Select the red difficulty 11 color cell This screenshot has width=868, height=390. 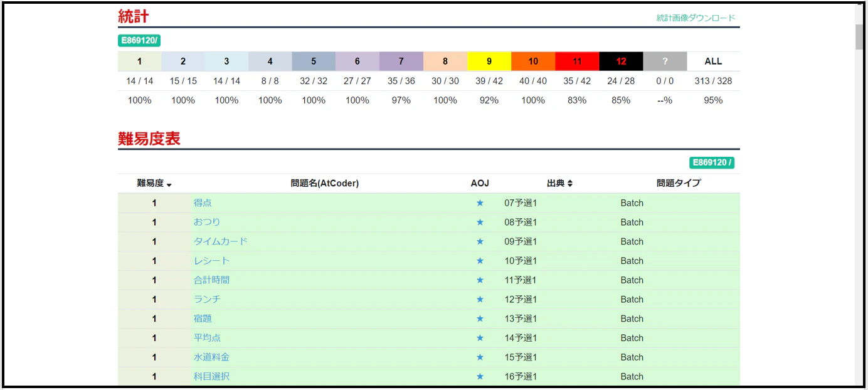[x=577, y=61]
